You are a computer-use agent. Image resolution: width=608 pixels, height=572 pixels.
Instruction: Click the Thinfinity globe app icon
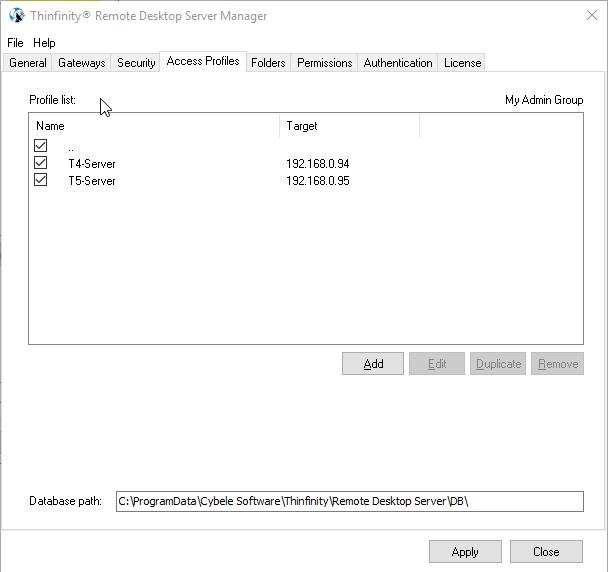pos(17,16)
